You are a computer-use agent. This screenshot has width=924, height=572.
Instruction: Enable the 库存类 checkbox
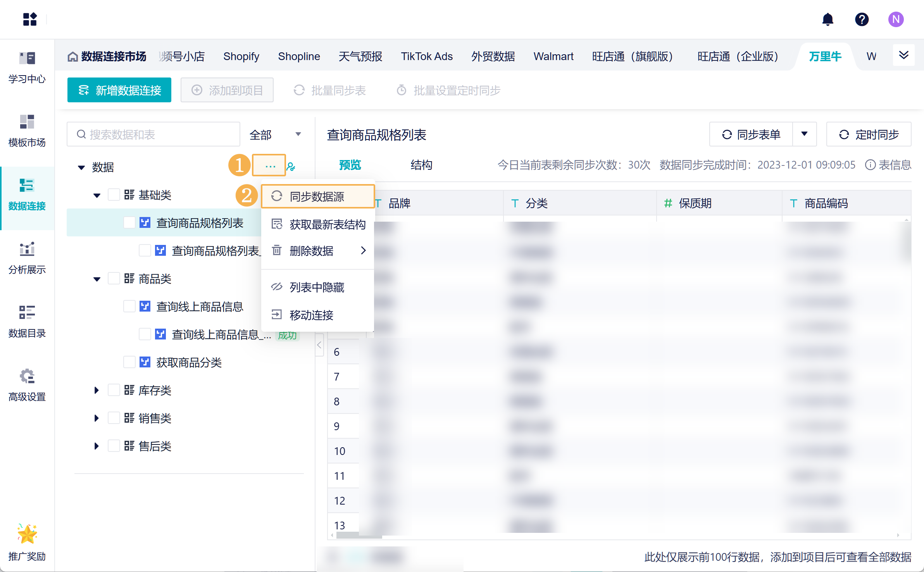pyautogui.click(x=114, y=390)
